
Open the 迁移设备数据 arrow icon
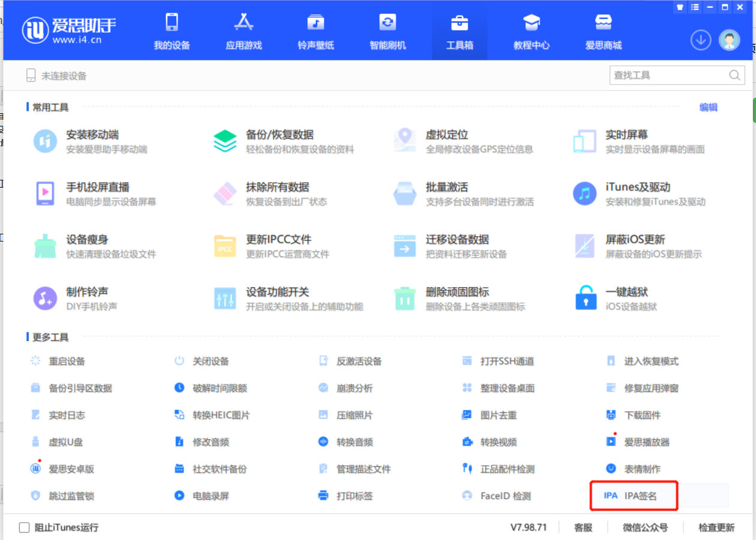point(405,246)
